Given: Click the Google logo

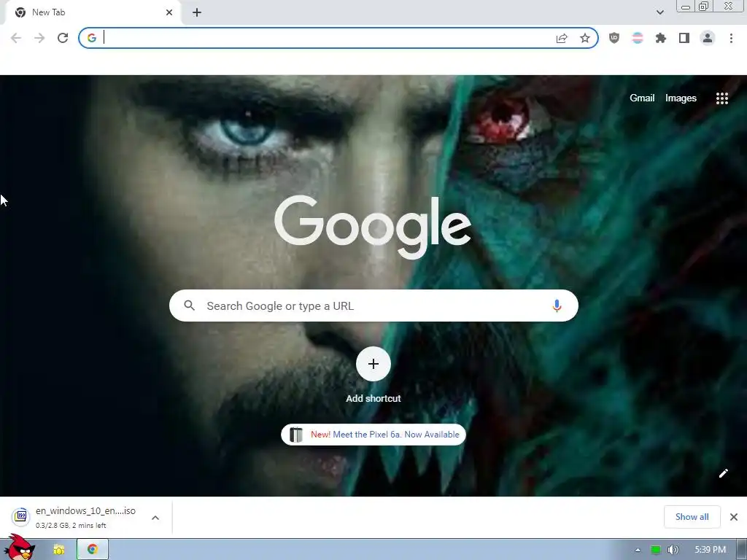Looking at the screenshot, I should (x=373, y=227).
